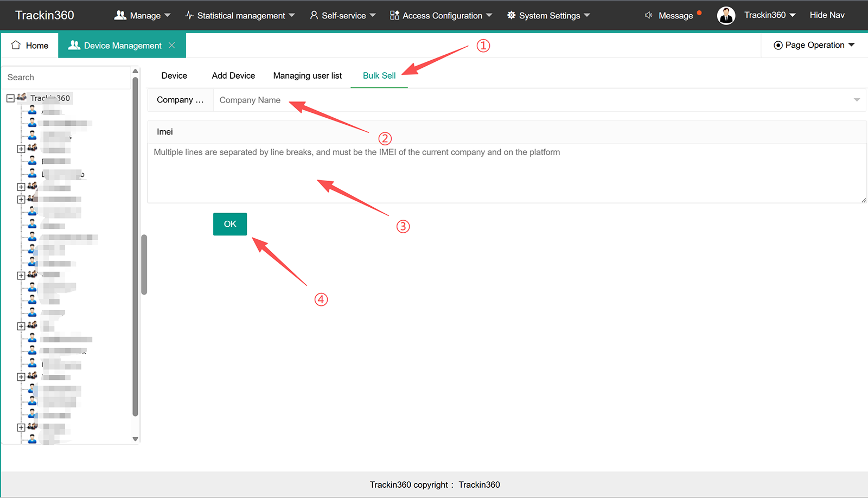Click the Message speaker icon
Image resolution: width=868 pixels, height=498 pixels.
point(648,15)
